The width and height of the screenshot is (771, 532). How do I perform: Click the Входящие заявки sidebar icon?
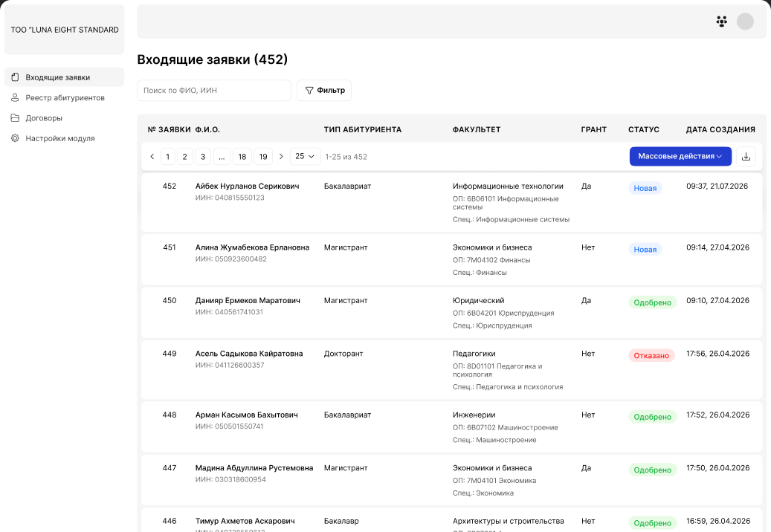point(16,77)
